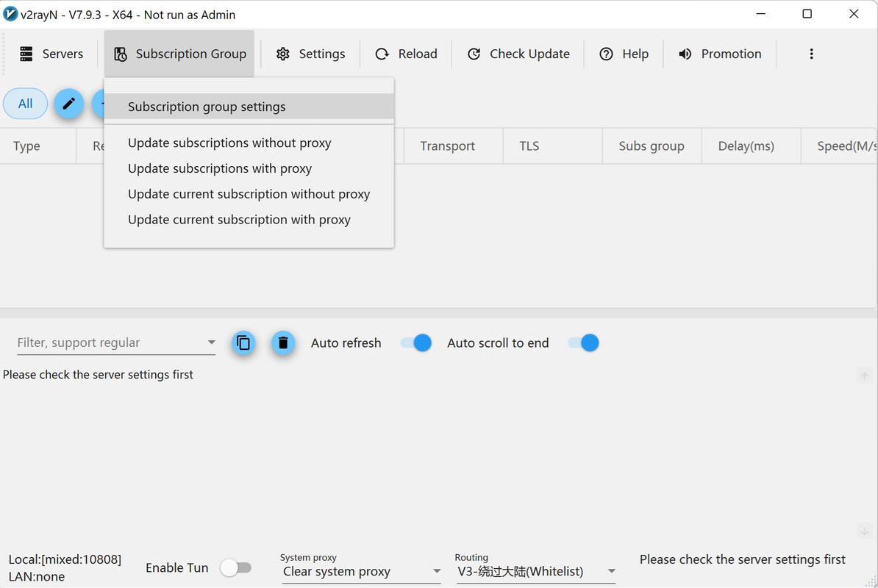The width and height of the screenshot is (878, 588).
Task: Choose Update subscriptions without proxy
Action: [x=249, y=143]
